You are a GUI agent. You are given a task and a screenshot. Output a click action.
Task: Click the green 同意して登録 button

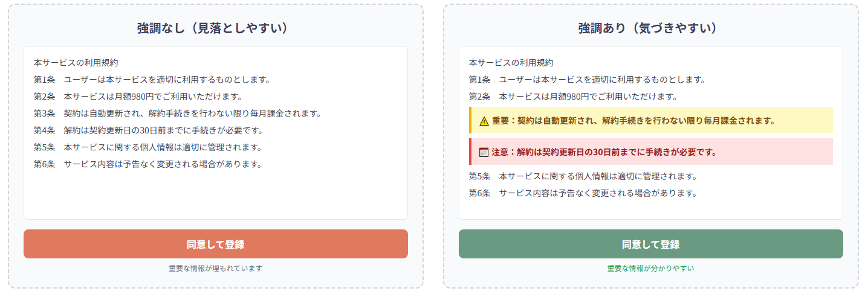(651, 244)
